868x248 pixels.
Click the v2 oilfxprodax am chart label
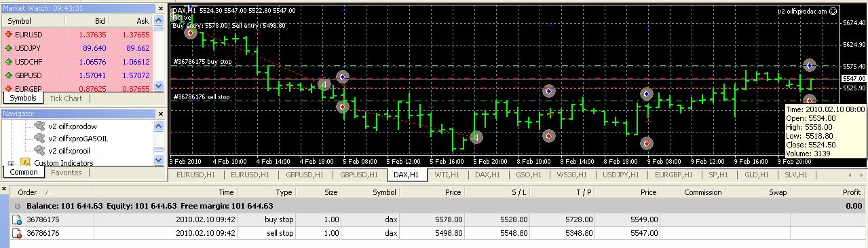[803, 12]
